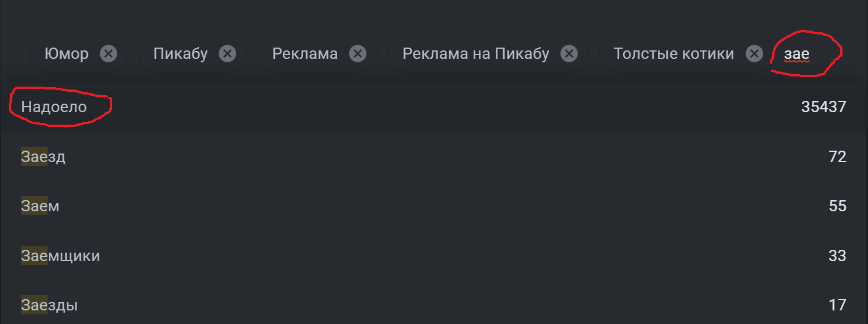The image size is (868, 324).
Task: Click the Юмор tag chip label
Action: 67,54
